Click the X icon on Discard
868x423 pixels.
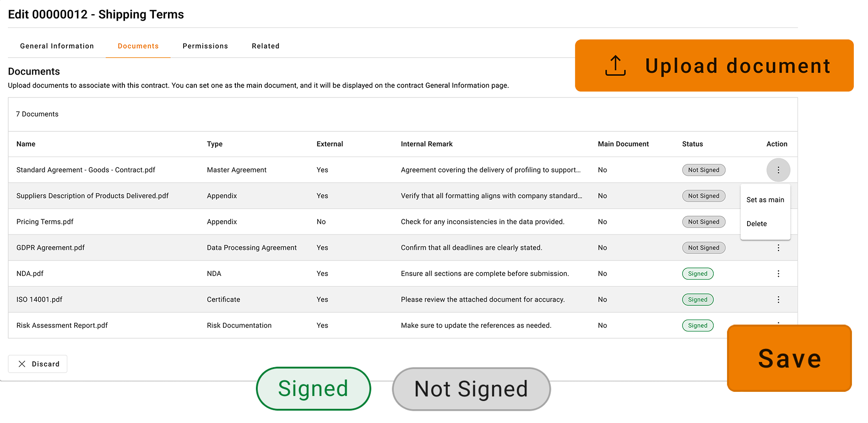click(22, 364)
